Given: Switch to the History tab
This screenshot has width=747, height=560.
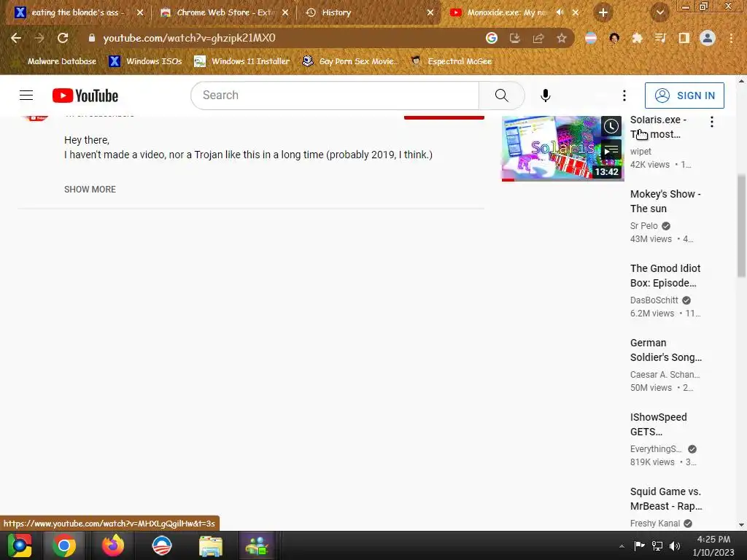Looking at the screenshot, I should [x=370, y=12].
